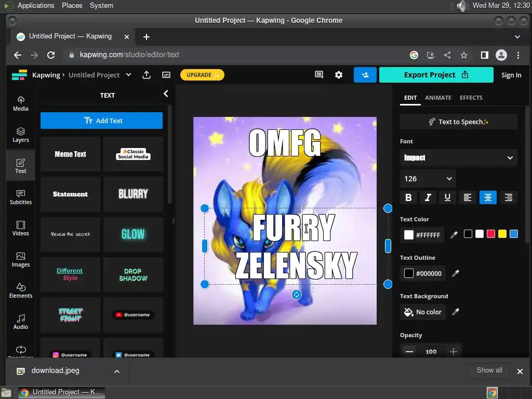Viewport: 532px width, 399px height.
Task: Open the Chrome profile avatar
Action: 501,55
